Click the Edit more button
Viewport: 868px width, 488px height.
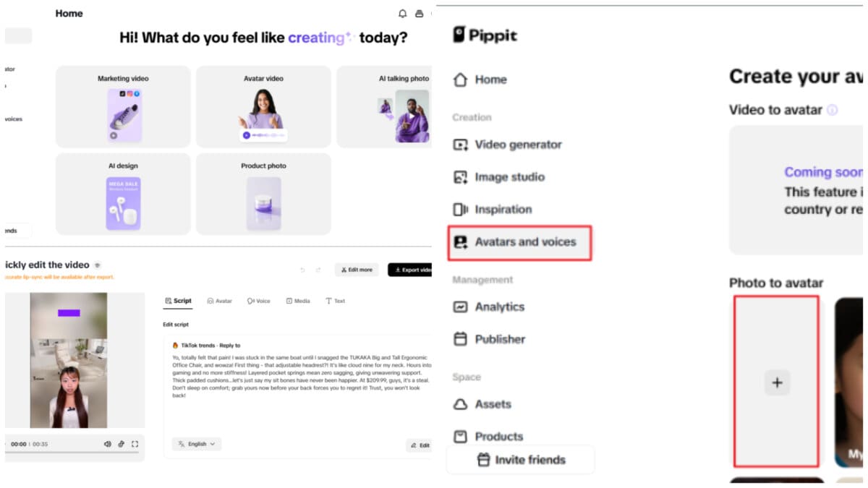tap(357, 270)
